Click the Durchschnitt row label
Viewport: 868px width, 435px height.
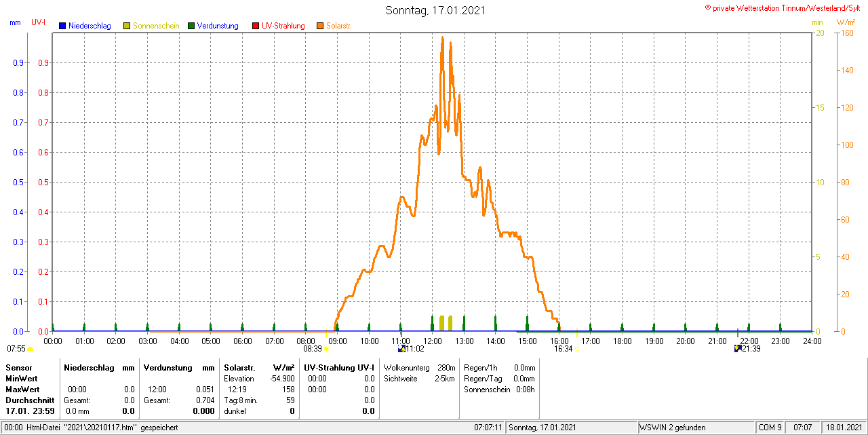coord(29,400)
